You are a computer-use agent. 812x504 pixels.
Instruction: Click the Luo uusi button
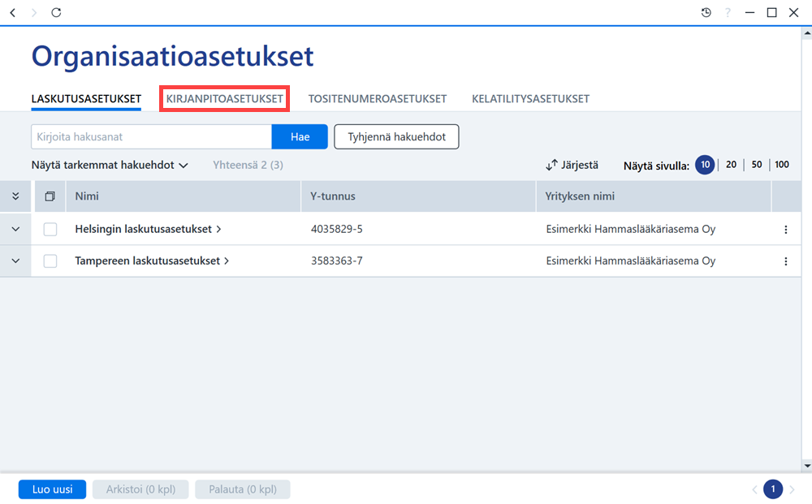click(52, 489)
